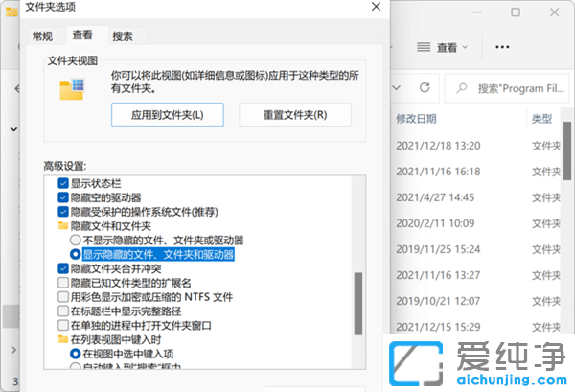Click the 在列表视图中键入时 folder icon
Viewport: 575px width, 392px height.
point(63,339)
